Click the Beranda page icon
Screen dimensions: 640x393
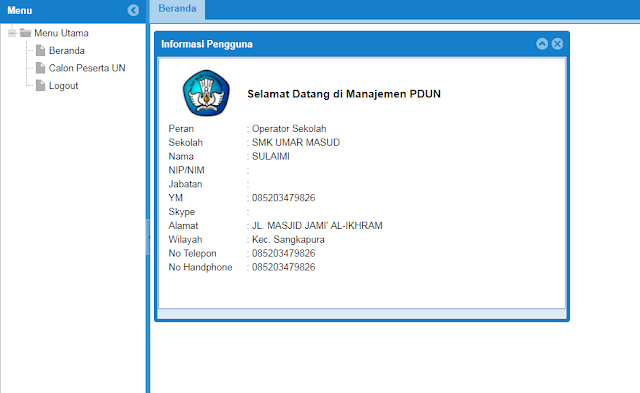(40, 50)
